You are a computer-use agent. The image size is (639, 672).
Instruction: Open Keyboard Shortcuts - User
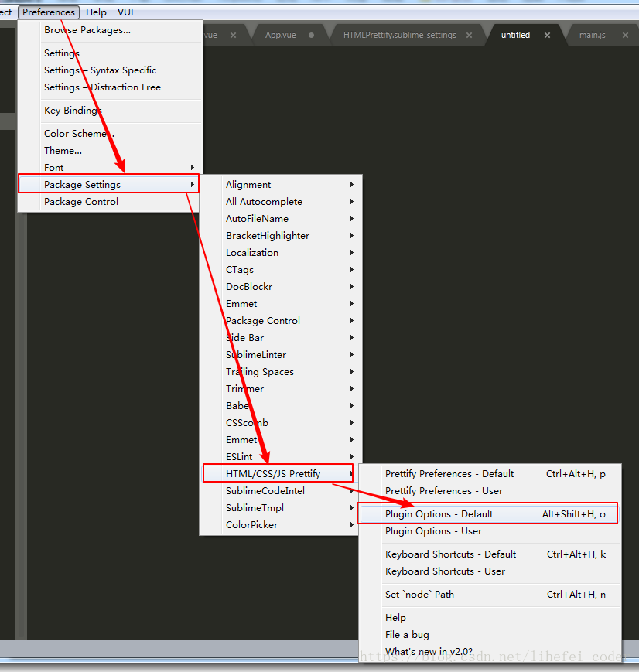490,571
